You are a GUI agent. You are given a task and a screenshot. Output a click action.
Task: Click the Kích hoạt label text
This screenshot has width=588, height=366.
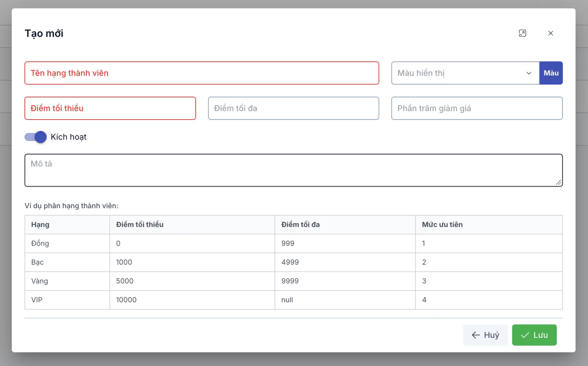[69, 137]
